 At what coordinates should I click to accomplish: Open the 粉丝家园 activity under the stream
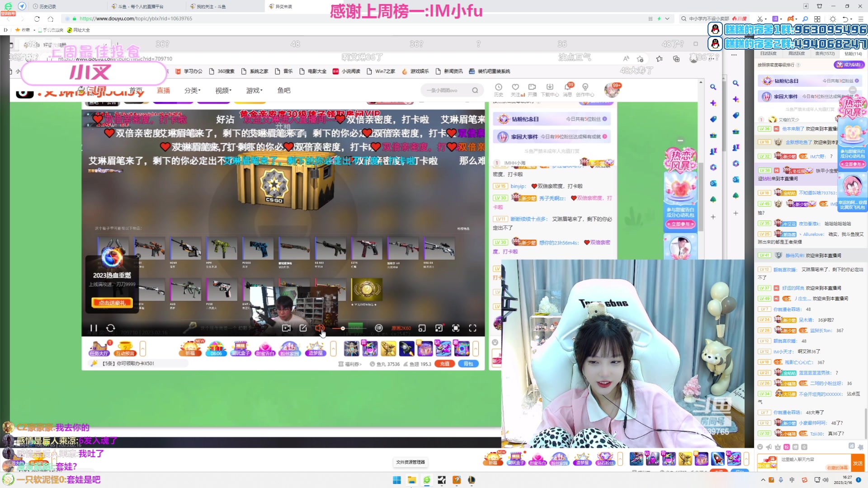[x=290, y=348]
